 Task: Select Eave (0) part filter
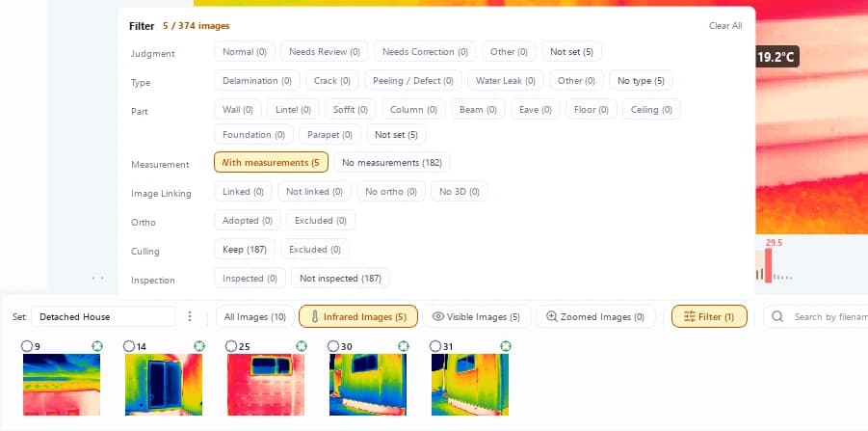[536, 109]
